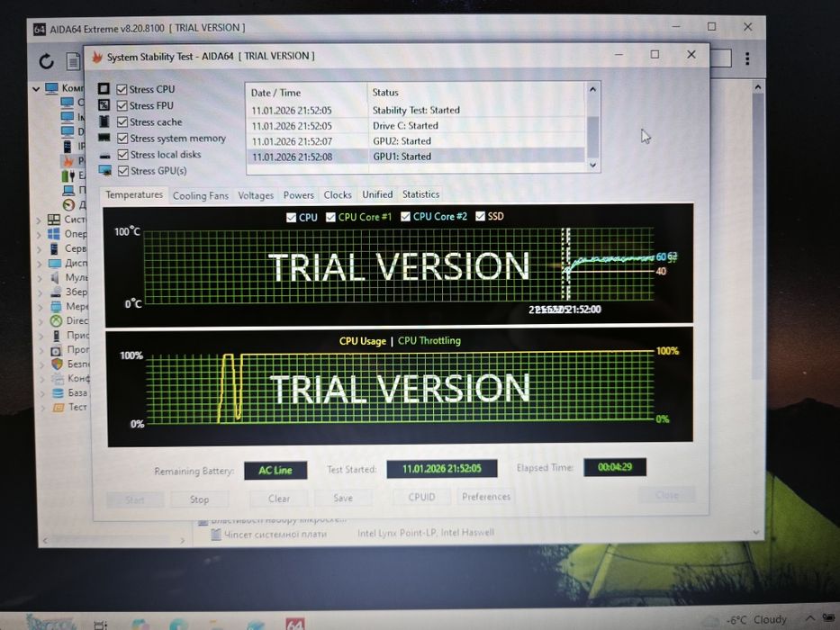Click the Windows logo icon next to Опер

point(54,234)
